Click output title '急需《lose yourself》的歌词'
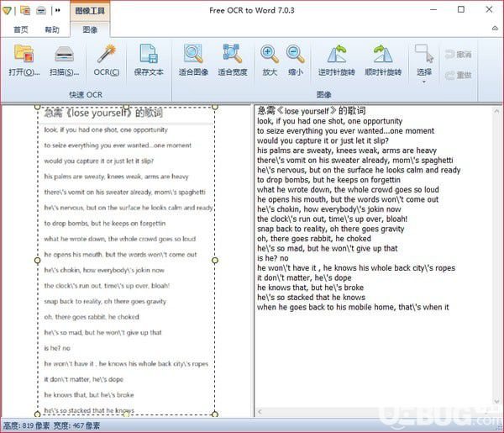This screenshot has height=433, width=504. (311, 111)
